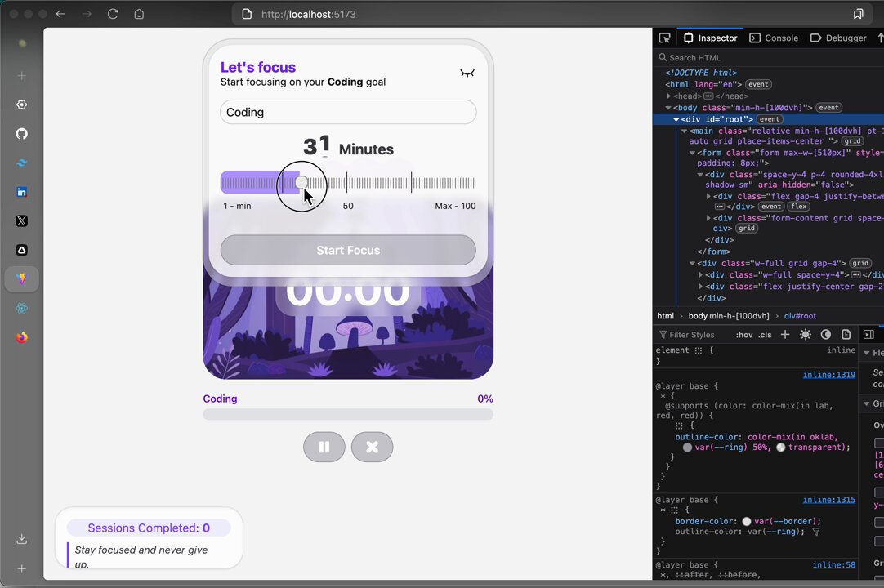
Task: Toggle the .cls class panel
Action: click(765, 335)
